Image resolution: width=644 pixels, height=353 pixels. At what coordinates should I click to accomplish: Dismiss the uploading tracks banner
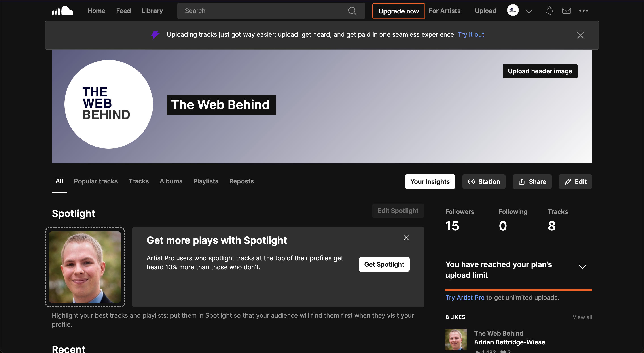click(580, 35)
